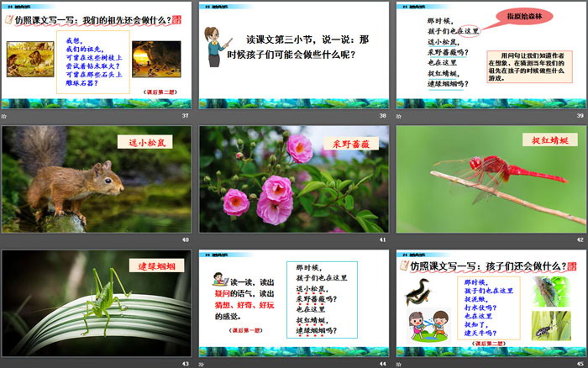Screen dimensions: 588x368
Task: Select the 逗小松鼠 squirrel slide thumbnail
Action: (x=97, y=179)
